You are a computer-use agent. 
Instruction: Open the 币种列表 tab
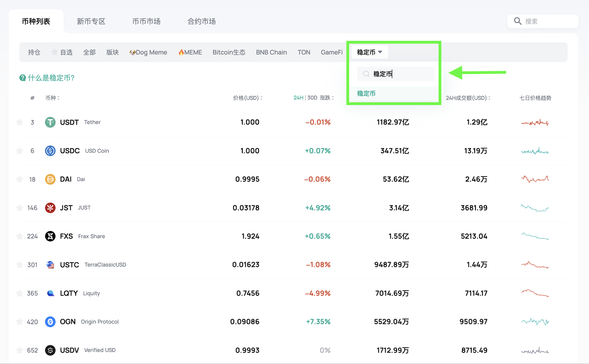pos(36,21)
